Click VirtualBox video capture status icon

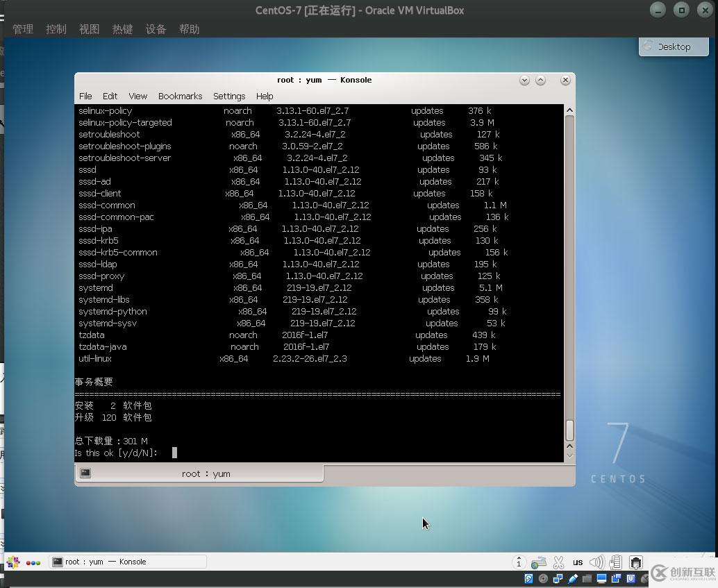617,579
